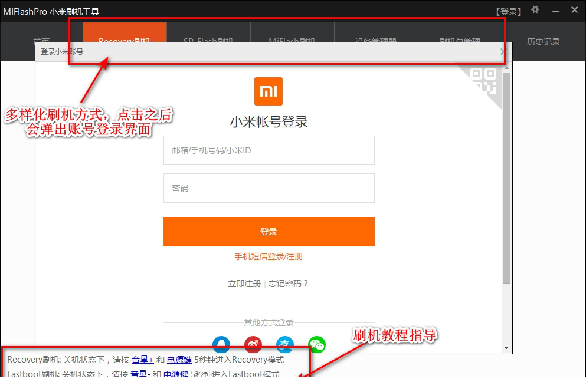Open 音量+ link in Recovery刷机 instructions
This screenshot has height=392, width=586.
(x=143, y=360)
